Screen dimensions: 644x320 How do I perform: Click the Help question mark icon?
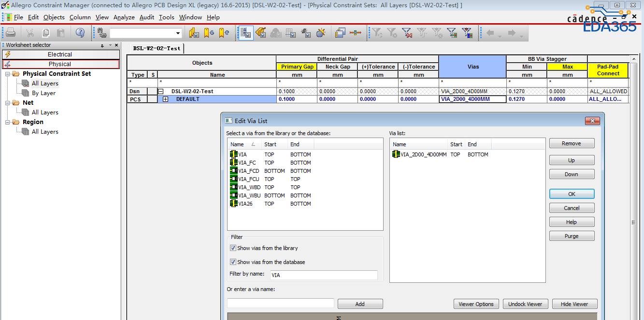(80, 33)
